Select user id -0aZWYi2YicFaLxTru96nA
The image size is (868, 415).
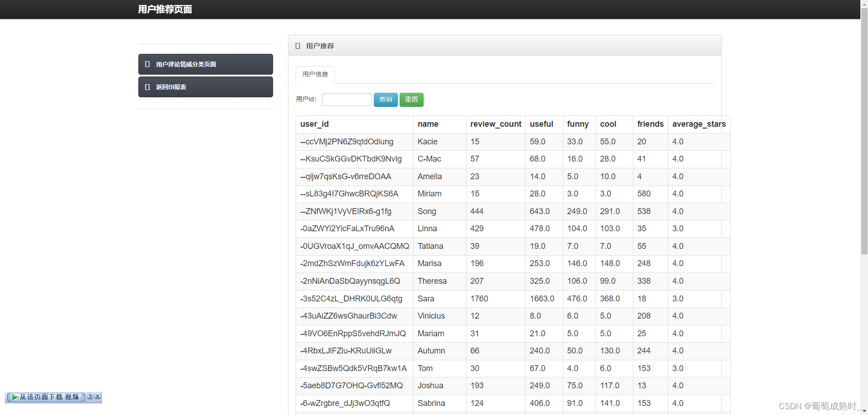point(347,229)
